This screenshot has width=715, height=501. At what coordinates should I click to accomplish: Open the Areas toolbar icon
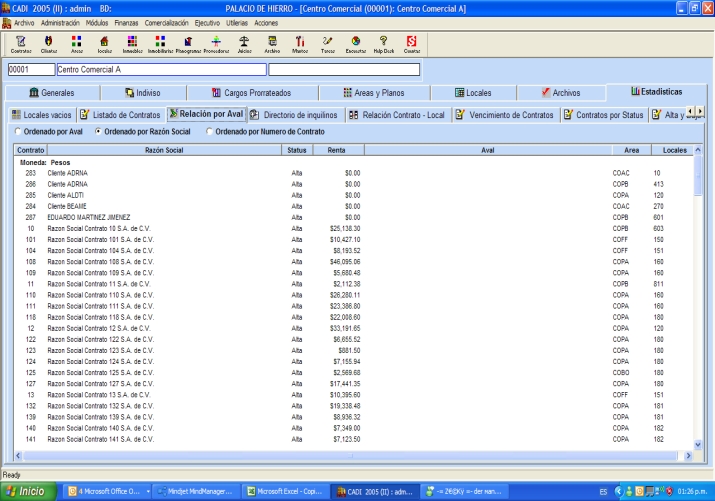click(x=76, y=42)
